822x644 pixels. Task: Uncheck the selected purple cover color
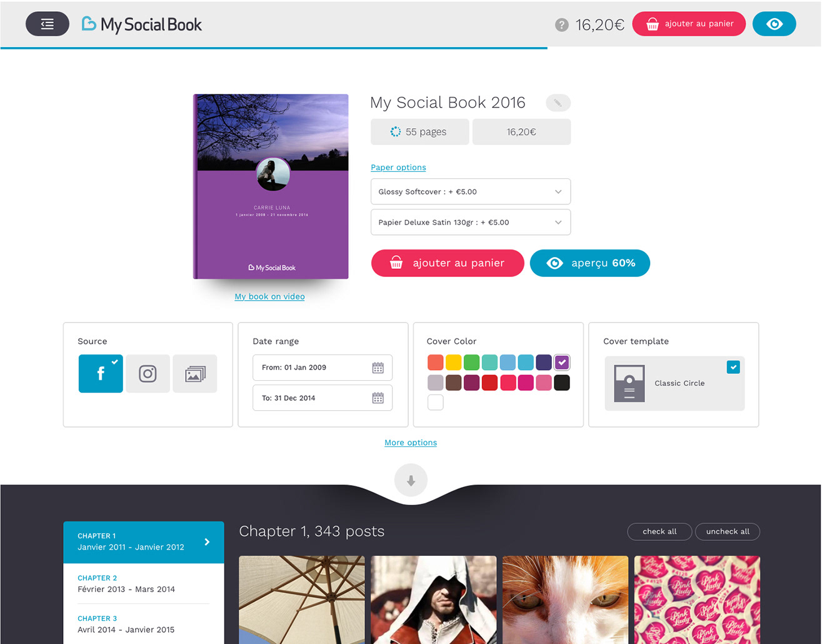562,362
